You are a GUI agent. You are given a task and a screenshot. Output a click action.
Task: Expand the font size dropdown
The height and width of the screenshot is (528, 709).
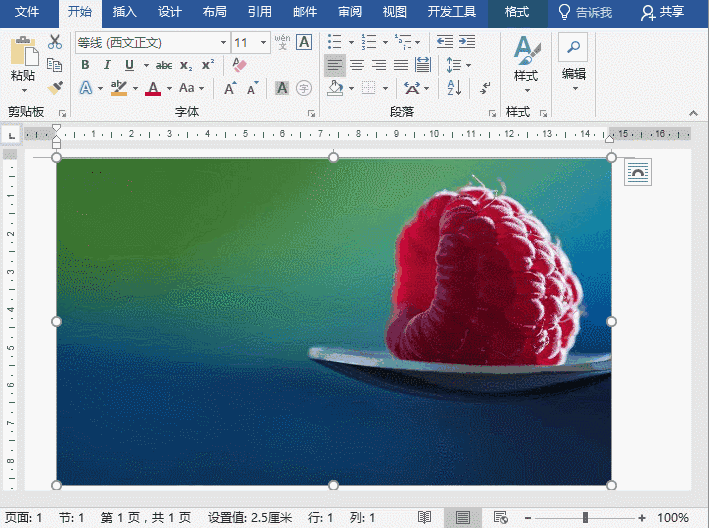(263, 43)
